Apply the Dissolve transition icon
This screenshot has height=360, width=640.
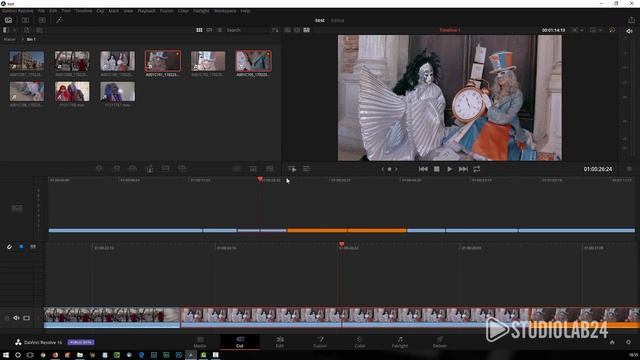[x=253, y=169]
